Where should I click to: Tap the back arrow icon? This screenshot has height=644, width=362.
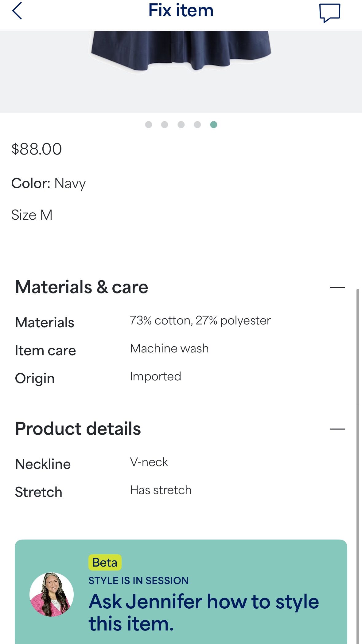click(17, 11)
